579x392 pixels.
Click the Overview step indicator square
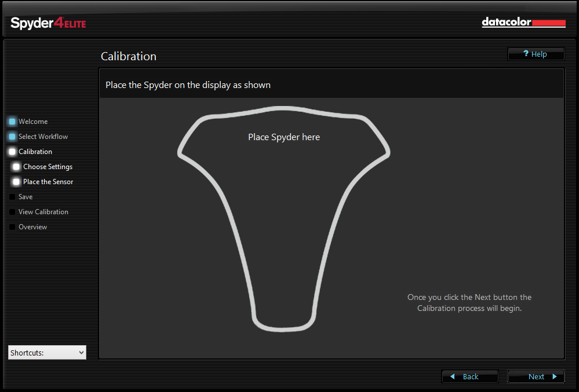[x=12, y=226]
